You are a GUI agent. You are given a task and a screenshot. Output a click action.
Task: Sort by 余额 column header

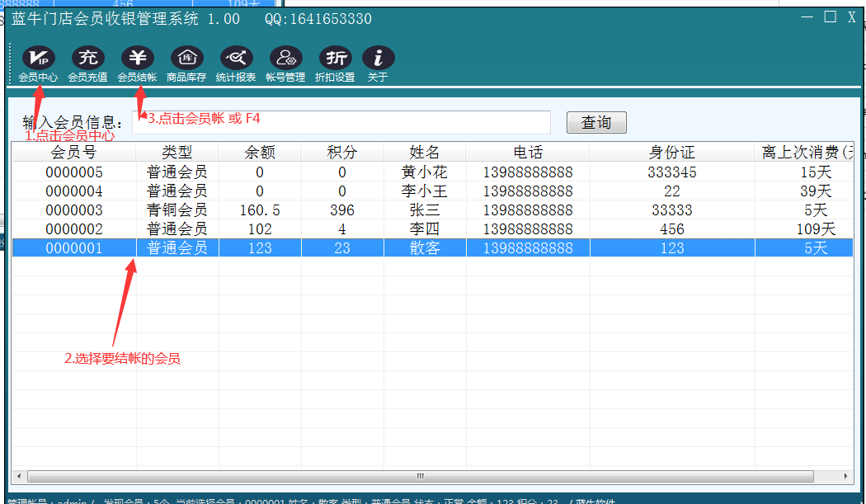260,153
